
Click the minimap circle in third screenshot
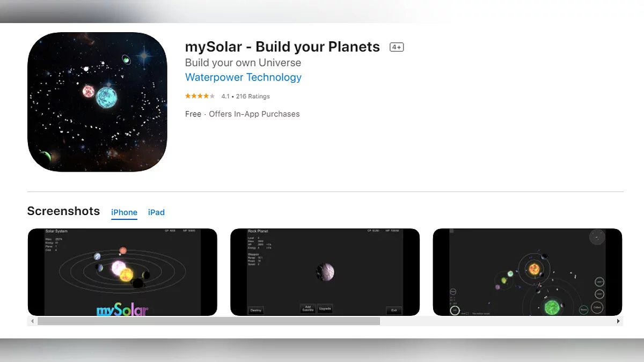point(597,237)
